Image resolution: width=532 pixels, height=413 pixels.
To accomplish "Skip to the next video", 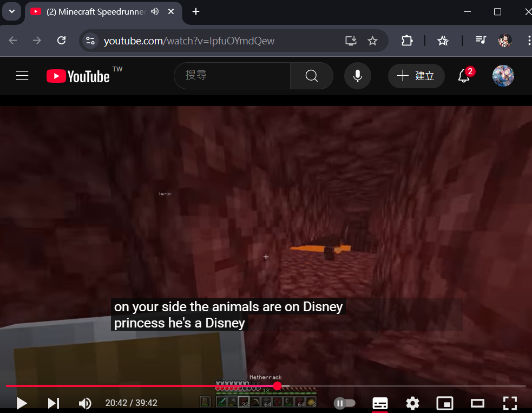I will [53, 403].
